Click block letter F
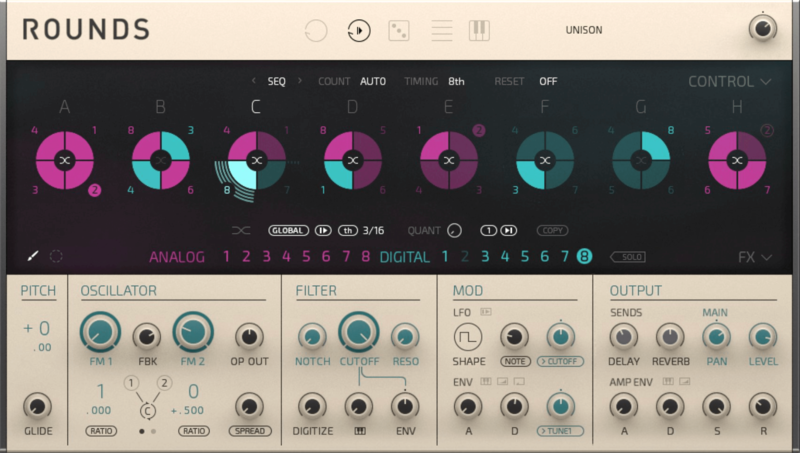This screenshot has height=453, width=800. click(544, 107)
